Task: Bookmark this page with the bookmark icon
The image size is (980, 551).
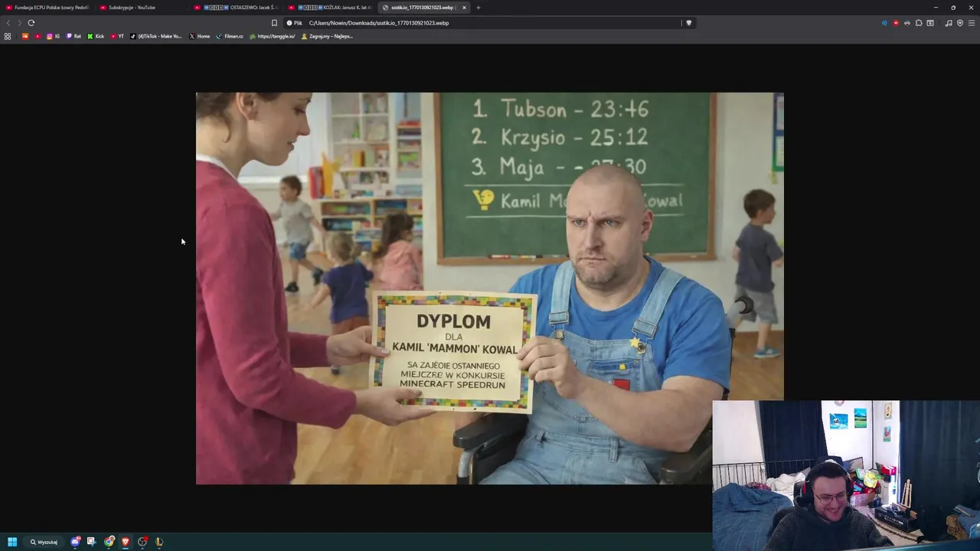Action: pyautogui.click(x=274, y=23)
